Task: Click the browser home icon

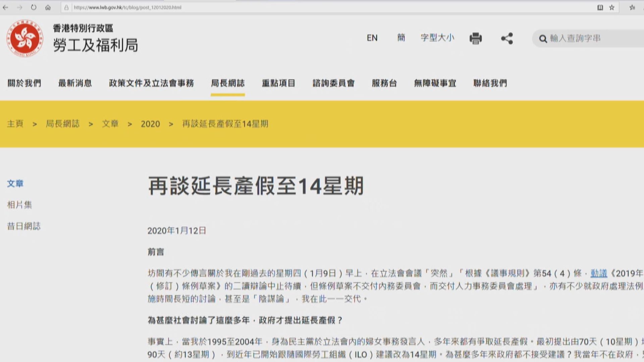Action: [48, 7]
